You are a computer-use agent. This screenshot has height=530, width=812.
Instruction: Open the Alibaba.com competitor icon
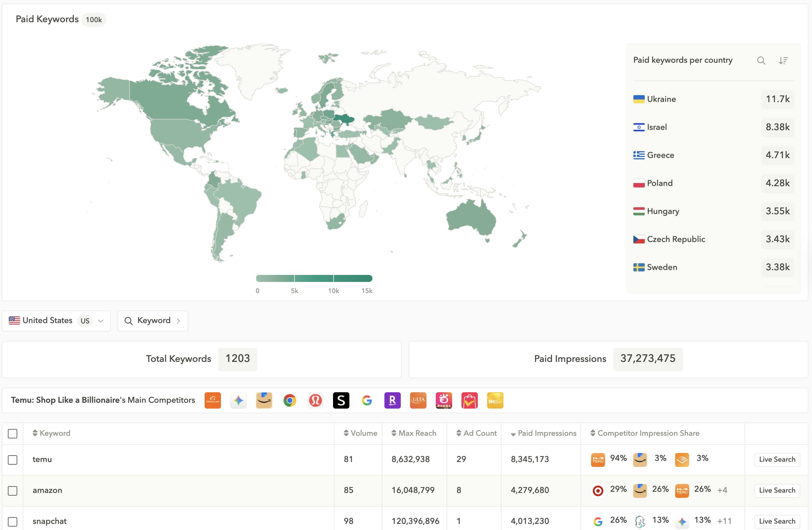[212, 400]
